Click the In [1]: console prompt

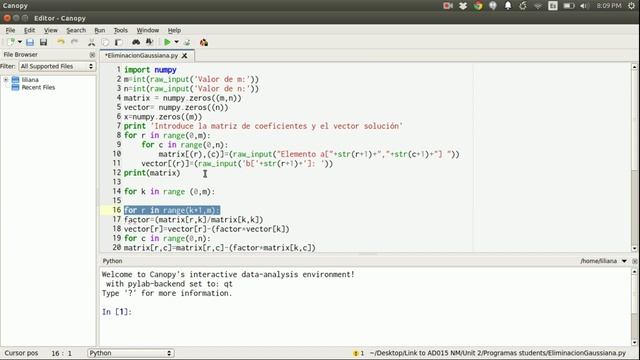pos(117,312)
